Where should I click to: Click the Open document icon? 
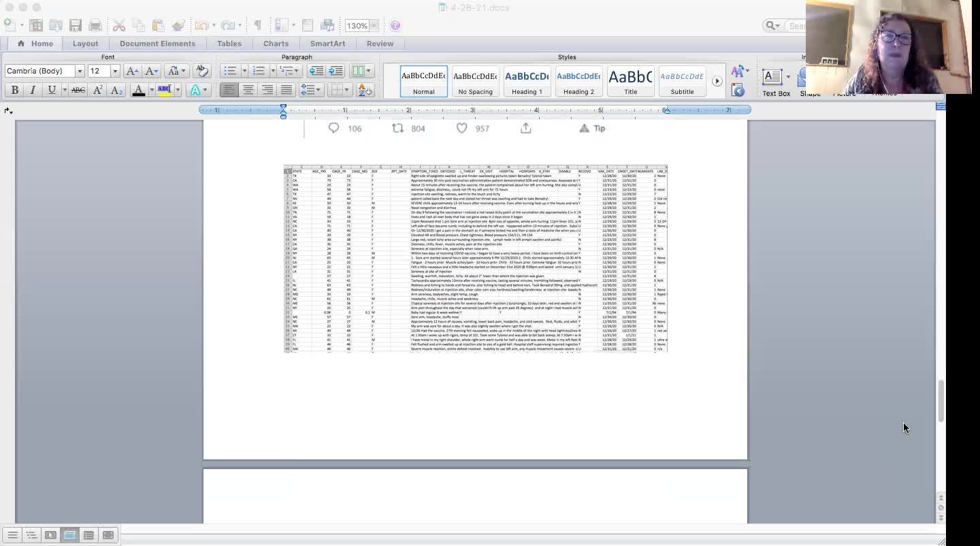(x=56, y=25)
